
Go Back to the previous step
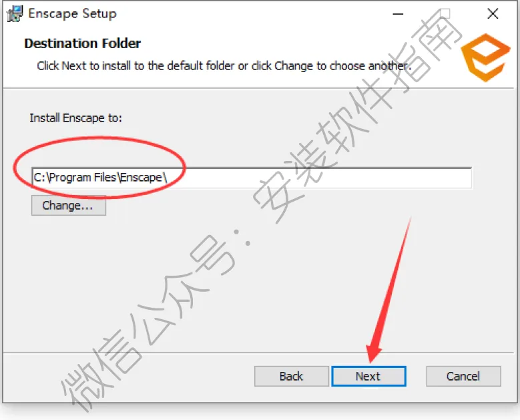point(292,376)
